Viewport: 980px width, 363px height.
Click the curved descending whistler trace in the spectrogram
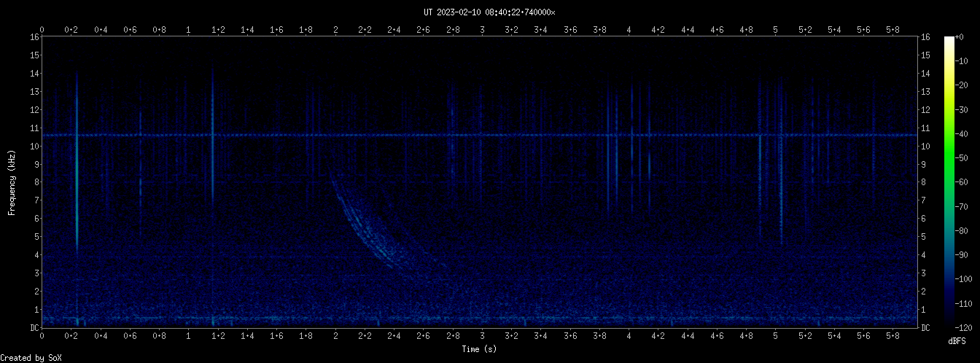pyautogui.click(x=365, y=233)
